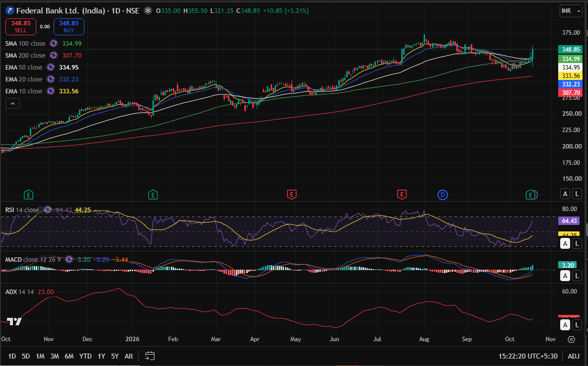588x366 pixels.
Task: Select the EMA 20 close indicator label
Action: [x=24, y=79]
